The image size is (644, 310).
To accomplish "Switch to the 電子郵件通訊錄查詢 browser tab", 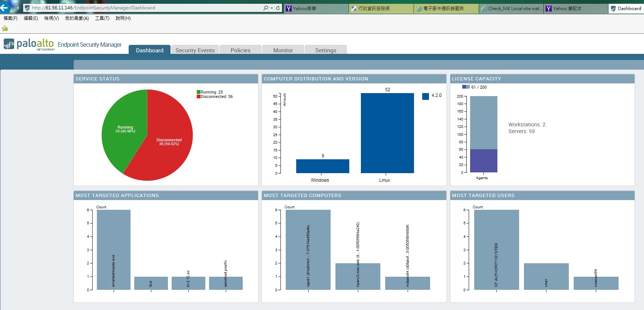I will (446, 8).
